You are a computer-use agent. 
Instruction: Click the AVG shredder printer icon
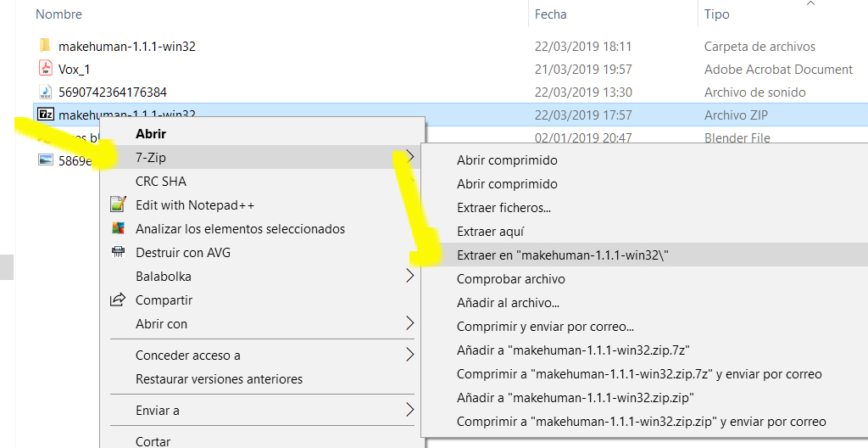tap(119, 252)
